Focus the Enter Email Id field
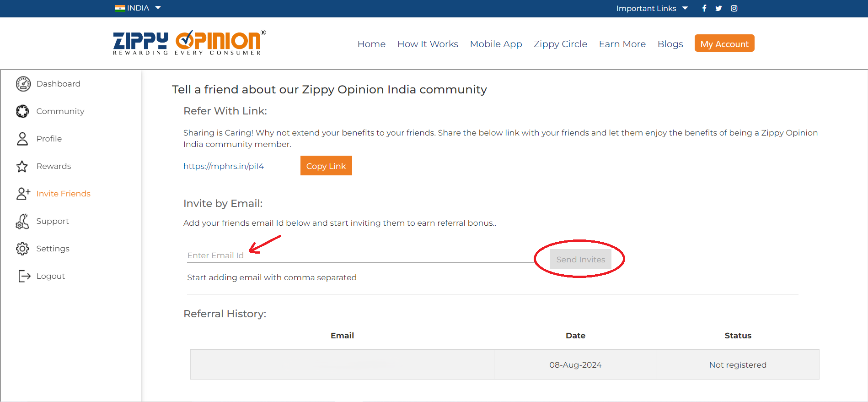This screenshot has width=868, height=402. point(357,255)
